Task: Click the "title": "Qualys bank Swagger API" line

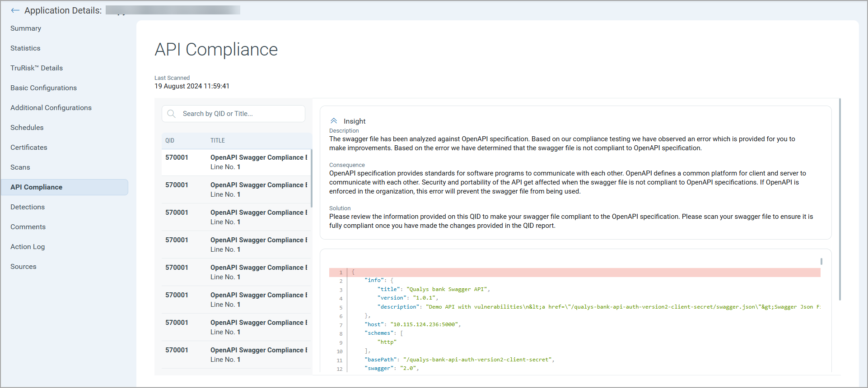Action: [434, 289]
